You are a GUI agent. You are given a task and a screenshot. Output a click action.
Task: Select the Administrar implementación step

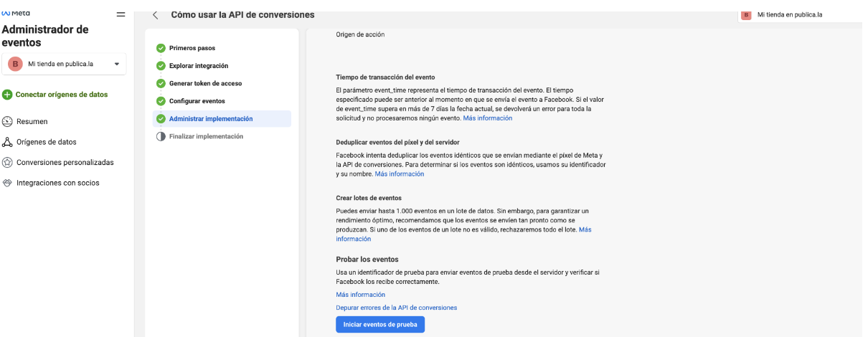click(210, 119)
